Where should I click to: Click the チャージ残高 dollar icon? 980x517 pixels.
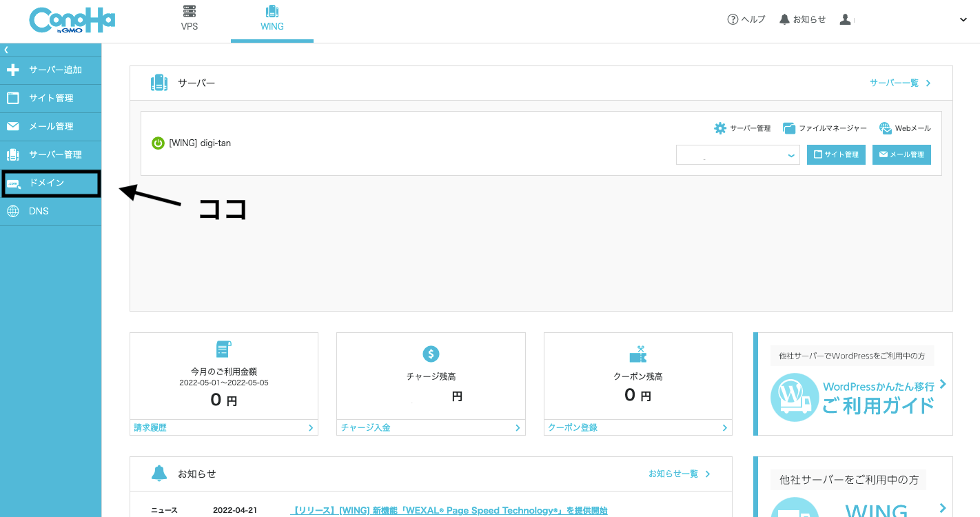point(431,354)
